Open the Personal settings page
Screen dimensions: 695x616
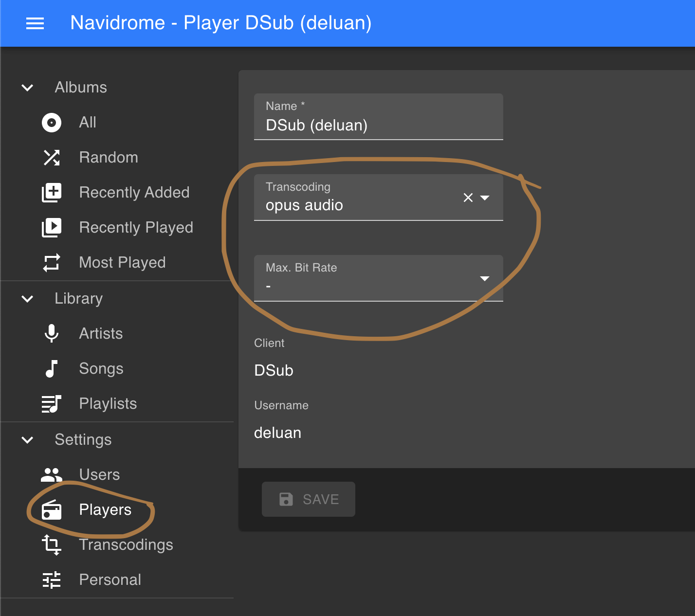tap(110, 580)
